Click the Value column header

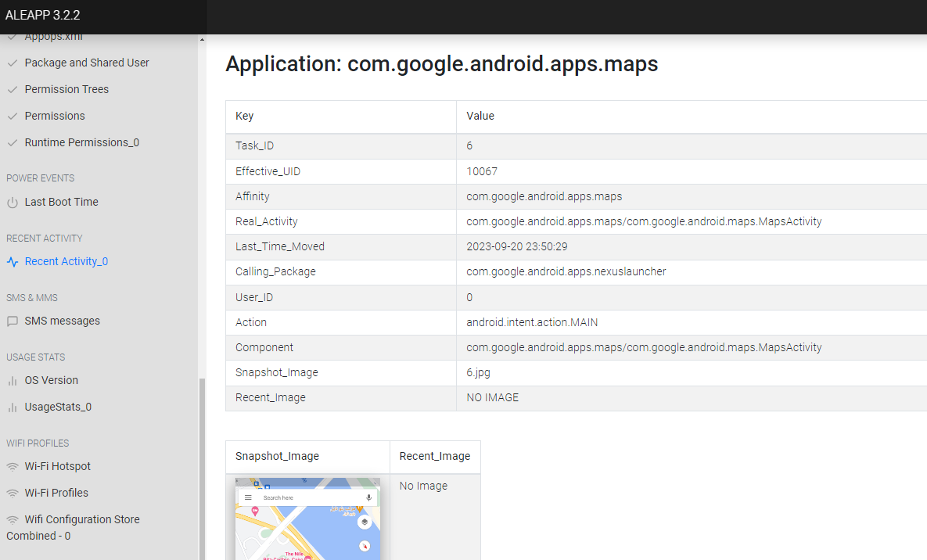click(x=480, y=116)
